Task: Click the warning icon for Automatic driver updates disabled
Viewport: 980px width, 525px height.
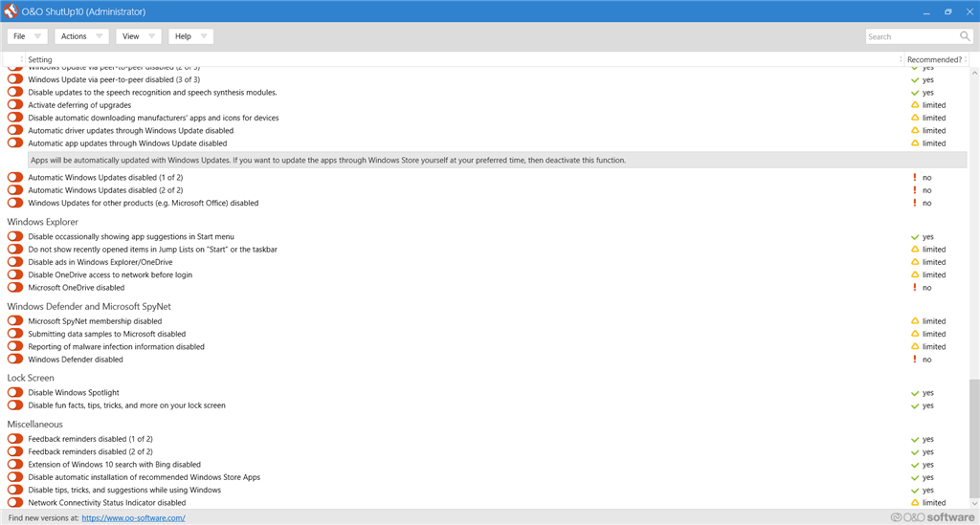Action: (915, 130)
